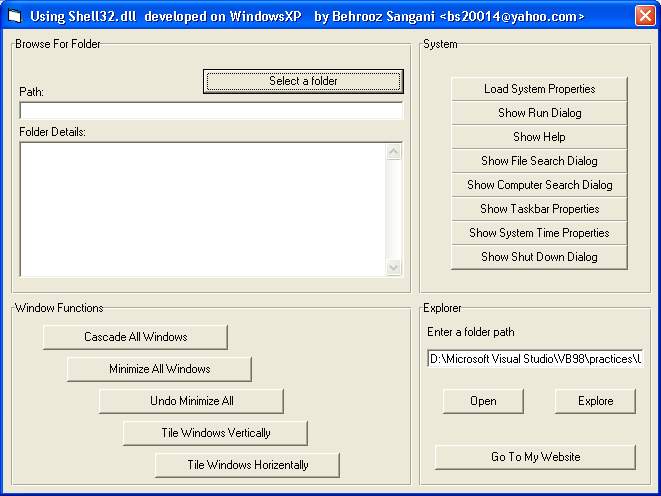Image resolution: width=661 pixels, height=496 pixels.
Task: Choose Tile Windows Horizontally
Action: pos(247,465)
